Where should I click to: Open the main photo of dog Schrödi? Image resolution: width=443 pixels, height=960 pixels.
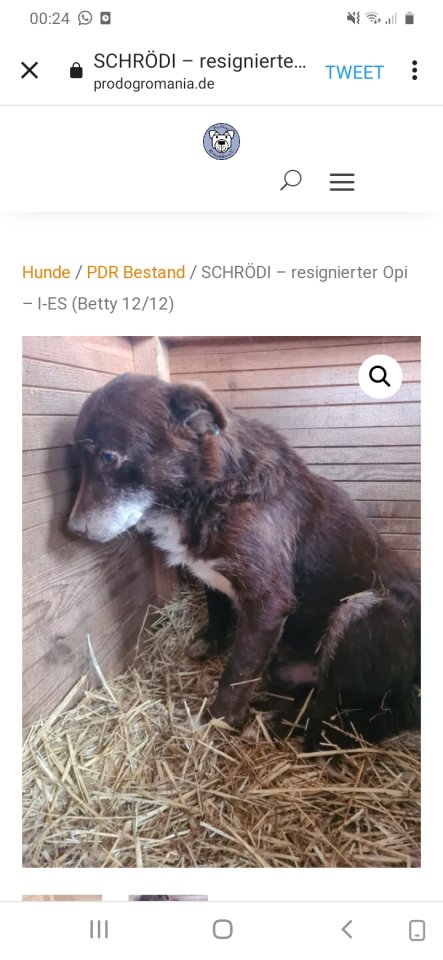pyautogui.click(x=222, y=602)
